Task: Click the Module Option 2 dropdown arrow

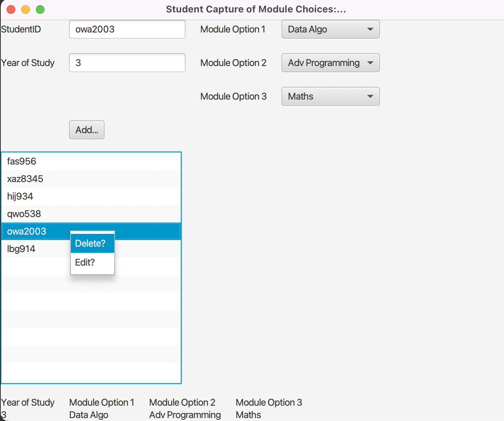Action: pos(370,63)
